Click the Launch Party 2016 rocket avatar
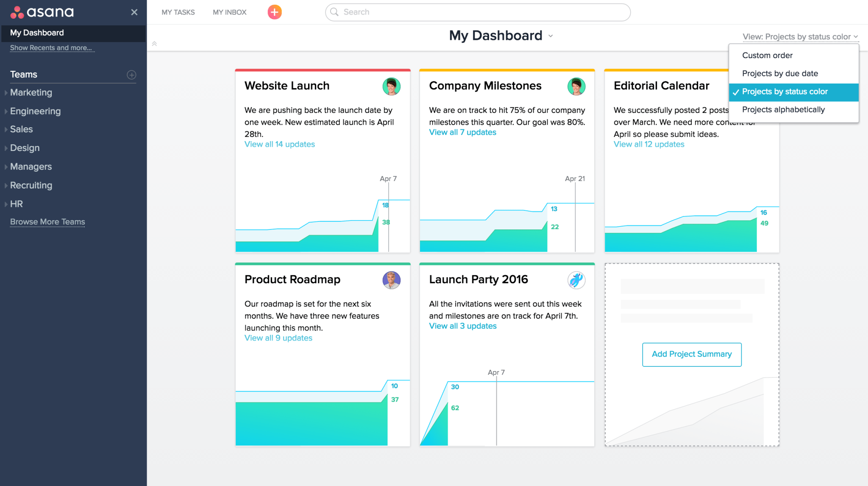868x486 pixels. (576, 280)
